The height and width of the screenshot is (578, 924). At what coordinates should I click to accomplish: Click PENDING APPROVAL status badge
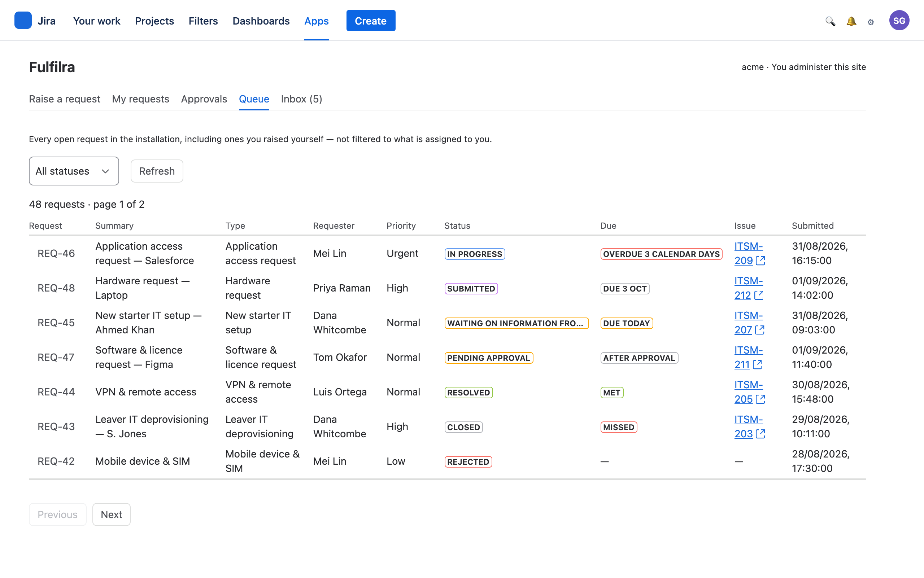pos(488,358)
